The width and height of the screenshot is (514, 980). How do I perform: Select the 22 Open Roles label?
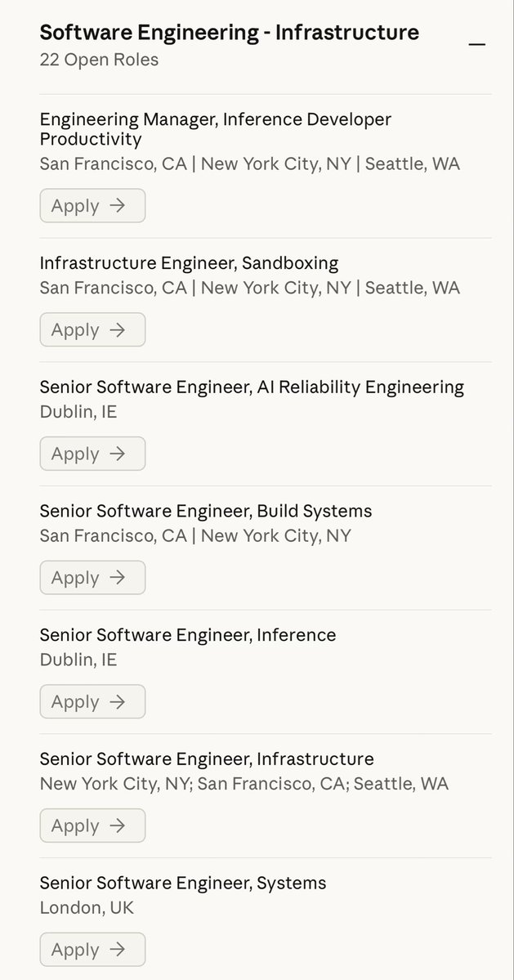[99, 60]
